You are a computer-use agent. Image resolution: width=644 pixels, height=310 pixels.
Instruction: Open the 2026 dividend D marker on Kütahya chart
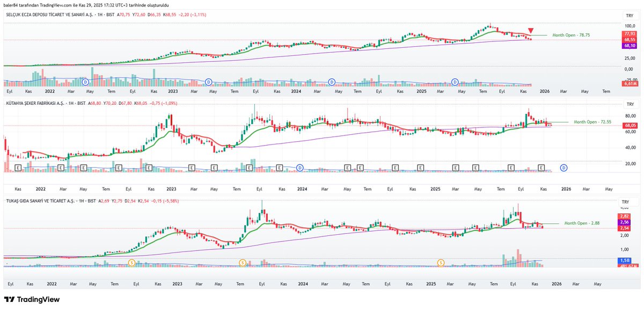(x=564, y=168)
